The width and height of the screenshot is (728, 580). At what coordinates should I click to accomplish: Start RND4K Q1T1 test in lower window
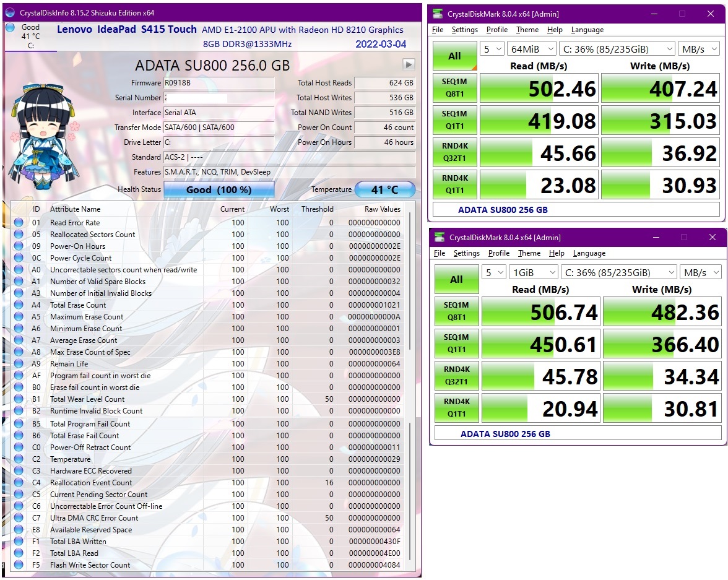point(456,408)
